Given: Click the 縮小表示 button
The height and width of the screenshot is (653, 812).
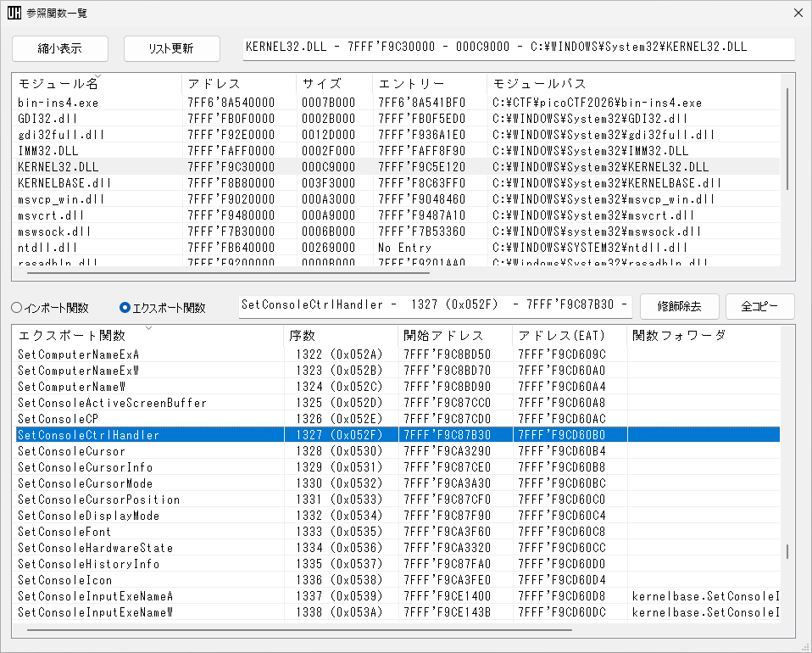Looking at the screenshot, I should pos(59,48).
